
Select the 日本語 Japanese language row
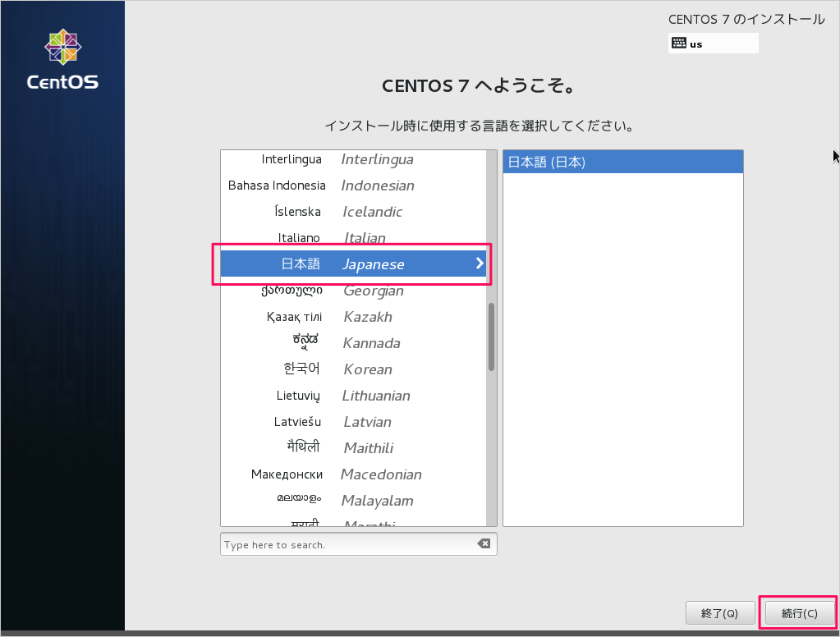click(x=354, y=264)
